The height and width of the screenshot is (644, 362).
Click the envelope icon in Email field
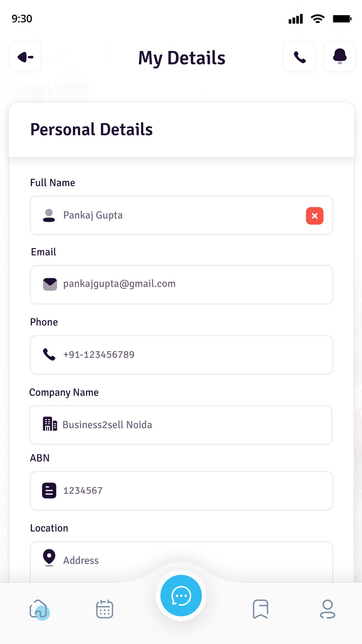[x=50, y=284]
